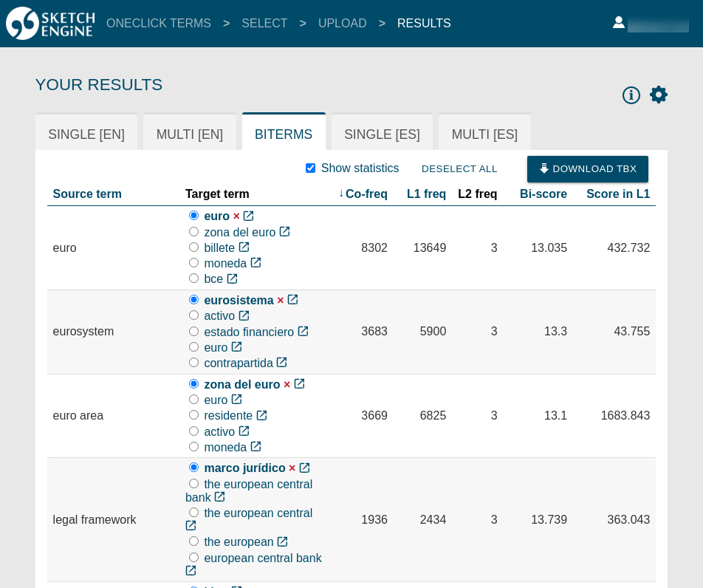The image size is (703, 588).
Task: Sort table by Co-freq column
Action: pos(366,194)
